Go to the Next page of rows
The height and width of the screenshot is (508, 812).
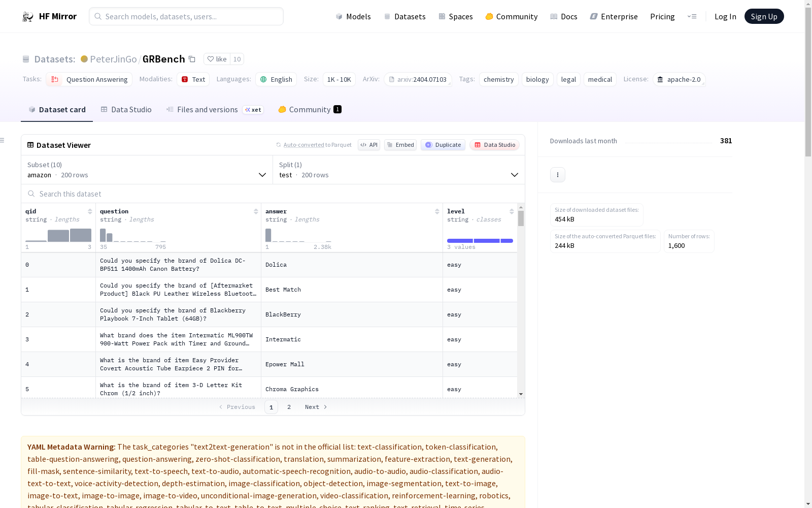pyautogui.click(x=316, y=407)
